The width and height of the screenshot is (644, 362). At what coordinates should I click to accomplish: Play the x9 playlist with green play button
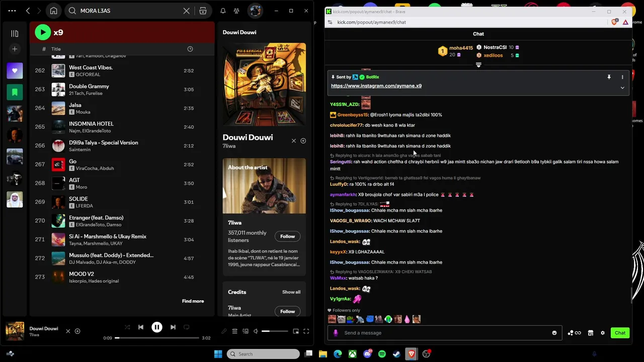[43, 32]
